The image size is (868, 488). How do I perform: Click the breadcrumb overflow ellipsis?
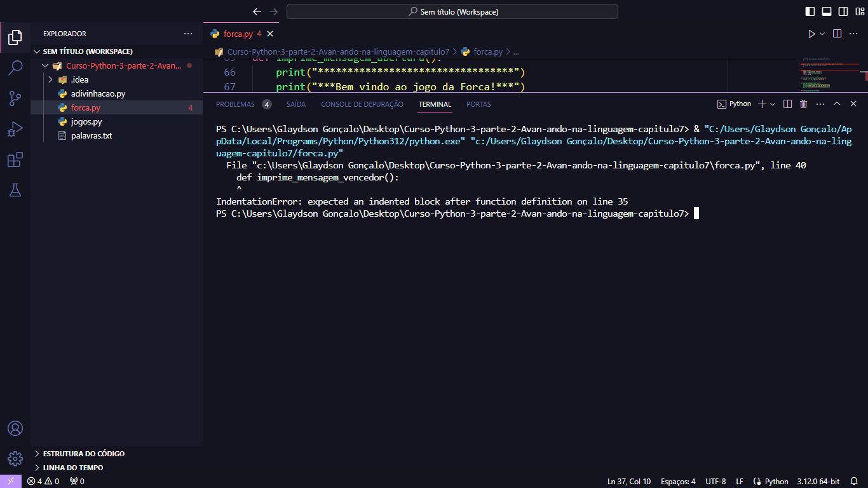[516, 51]
